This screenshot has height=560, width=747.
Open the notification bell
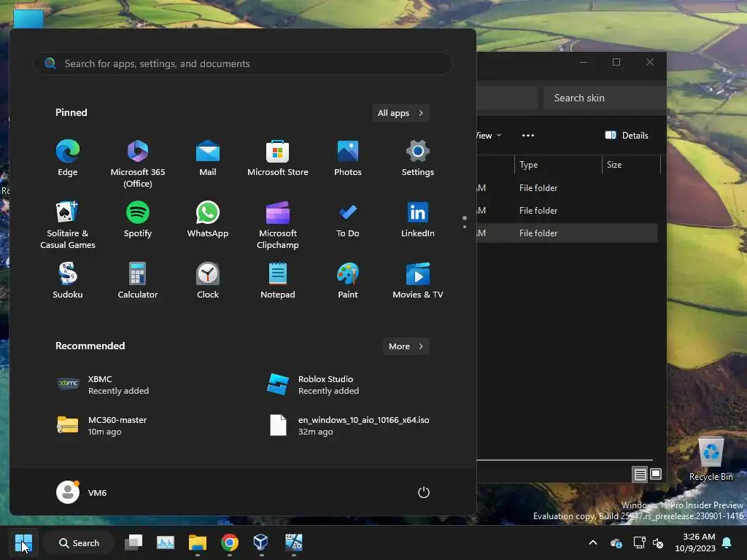(727, 542)
